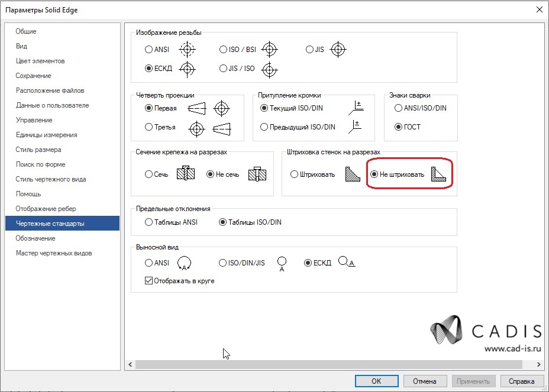Open the Обозначение page
This screenshot has width=549, height=392.
click(x=62, y=238)
